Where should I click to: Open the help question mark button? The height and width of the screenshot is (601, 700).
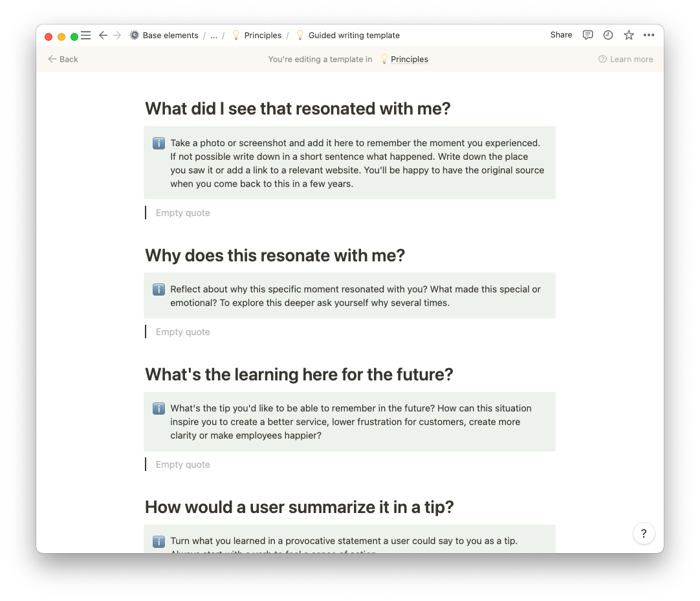click(x=644, y=534)
